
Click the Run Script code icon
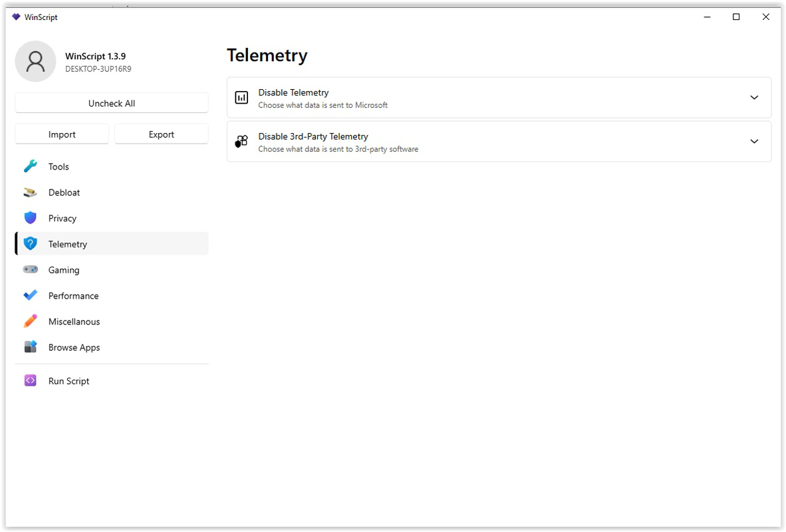click(x=30, y=381)
